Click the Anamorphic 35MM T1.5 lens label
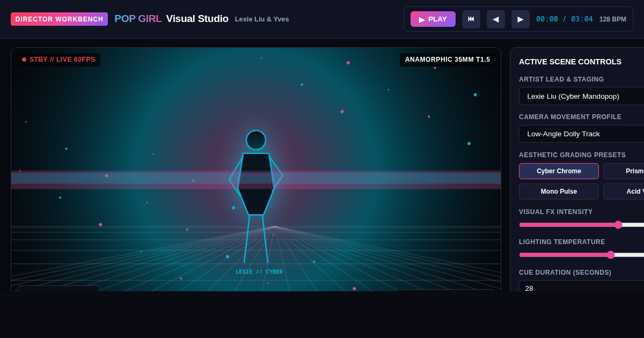644x338 pixels. click(x=448, y=60)
